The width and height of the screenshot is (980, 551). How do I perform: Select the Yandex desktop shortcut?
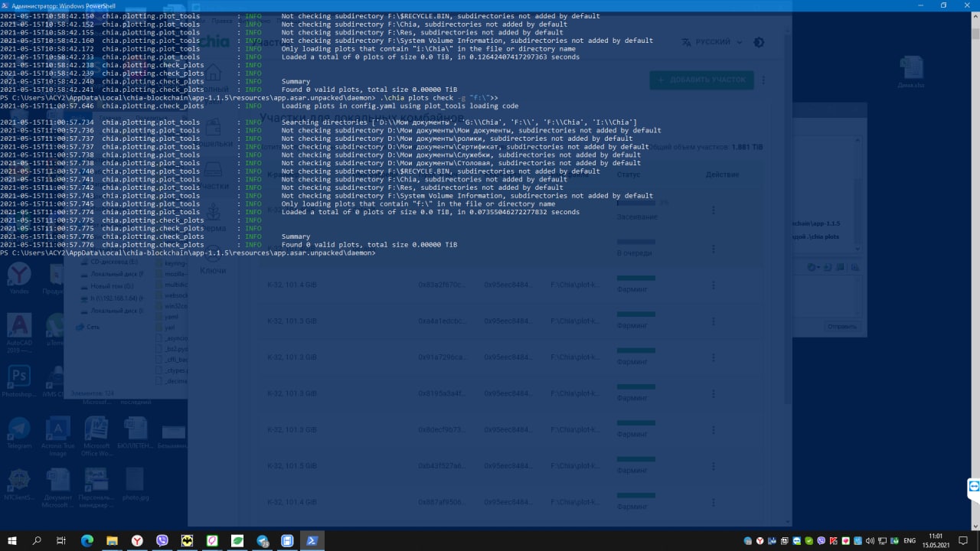tap(19, 278)
